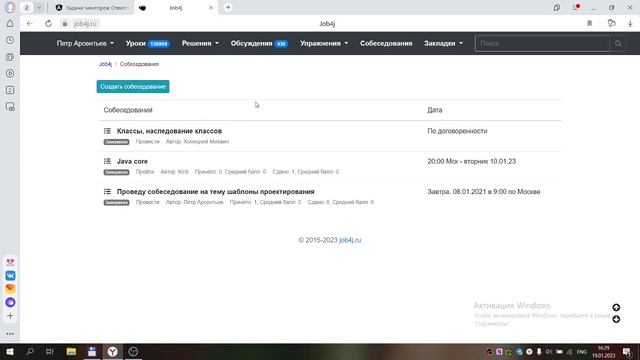
Task: Click job4j.ru address bar field
Action: (x=85, y=24)
